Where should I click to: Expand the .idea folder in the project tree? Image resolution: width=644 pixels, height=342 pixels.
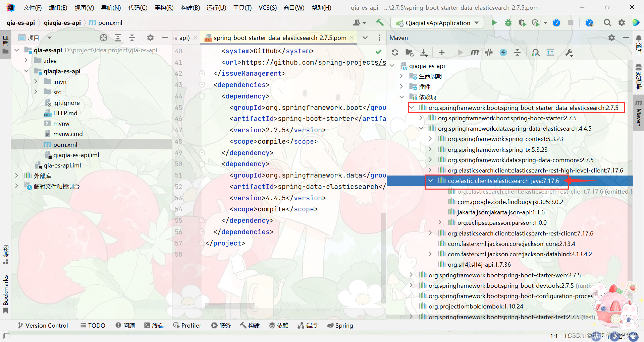click(x=26, y=60)
